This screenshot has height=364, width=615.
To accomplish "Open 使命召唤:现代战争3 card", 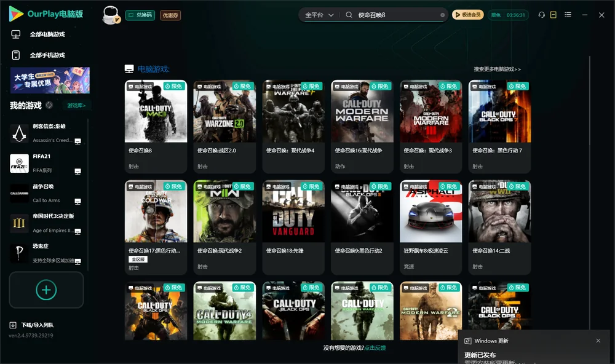I will 430,127.
